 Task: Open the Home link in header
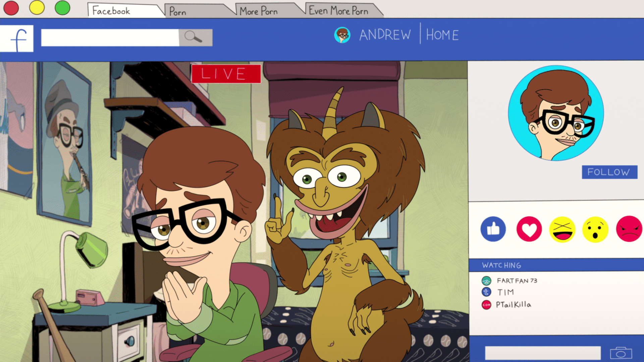tap(442, 35)
